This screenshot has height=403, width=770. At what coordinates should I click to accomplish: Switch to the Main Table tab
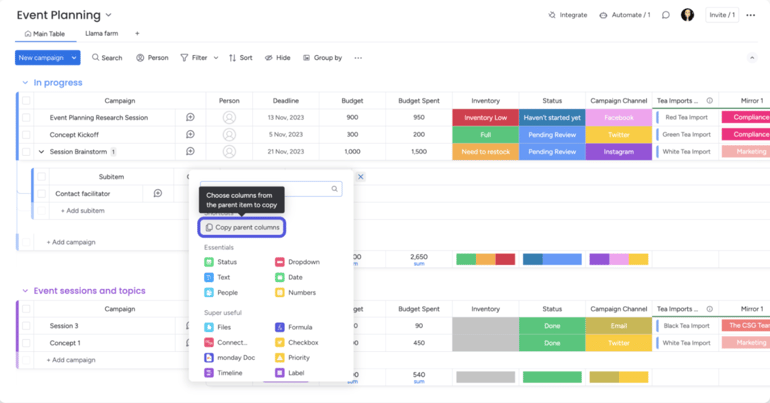(45, 34)
